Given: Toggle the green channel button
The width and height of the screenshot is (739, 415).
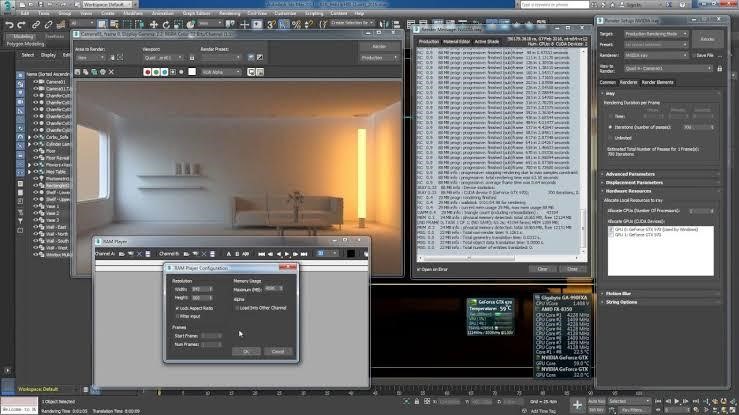Looking at the screenshot, I should tap(156, 72).
